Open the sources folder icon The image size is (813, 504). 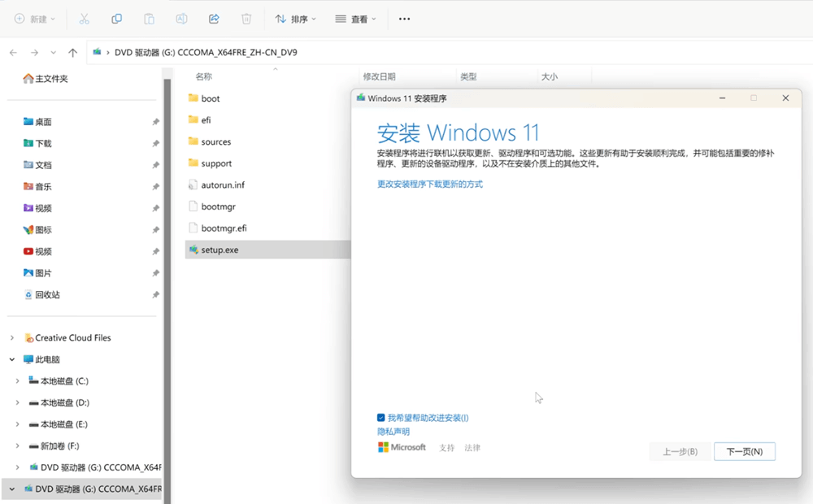pyautogui.click(x=193, y=141)
